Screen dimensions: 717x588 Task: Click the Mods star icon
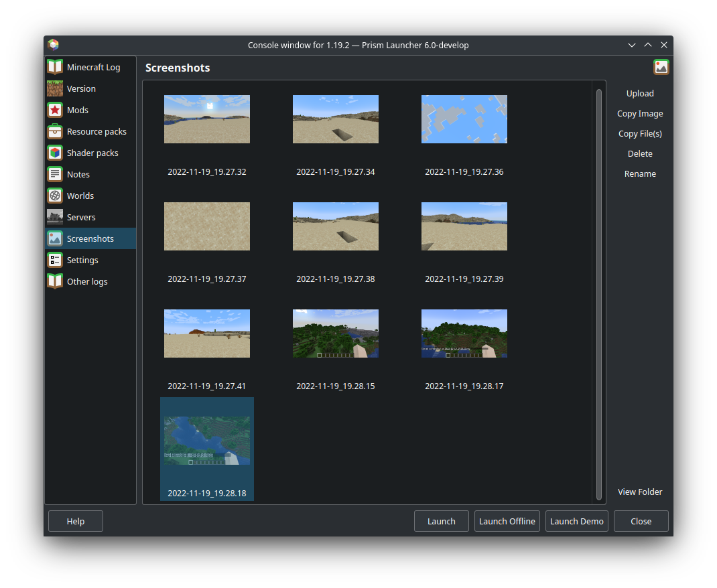pos(55,110)
